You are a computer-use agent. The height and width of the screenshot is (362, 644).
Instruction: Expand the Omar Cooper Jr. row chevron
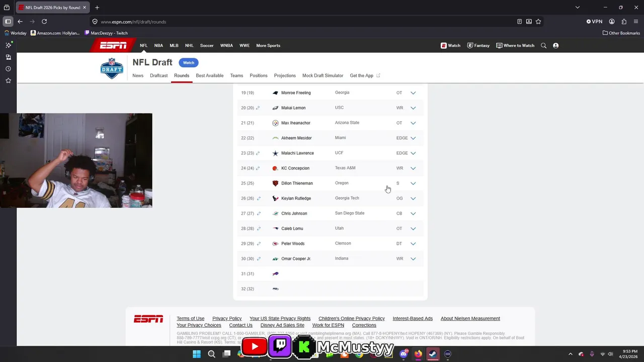pos(413,258)
